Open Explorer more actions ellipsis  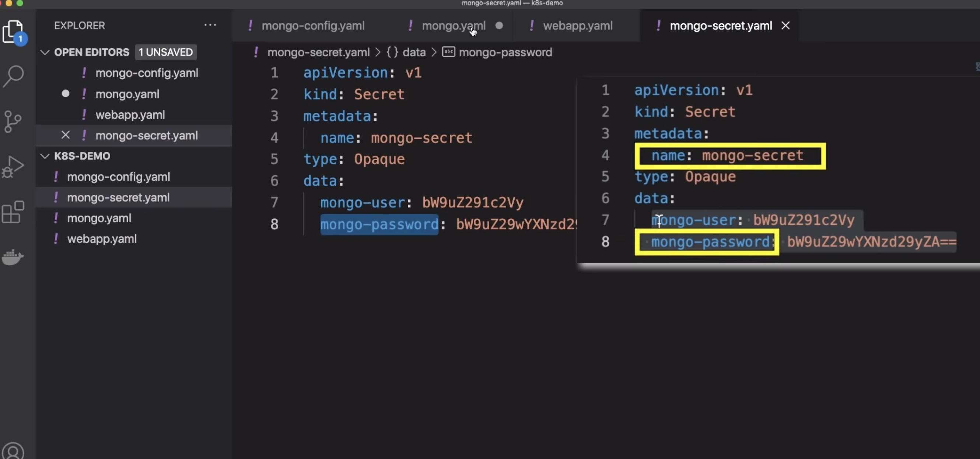tap(210, 25)
